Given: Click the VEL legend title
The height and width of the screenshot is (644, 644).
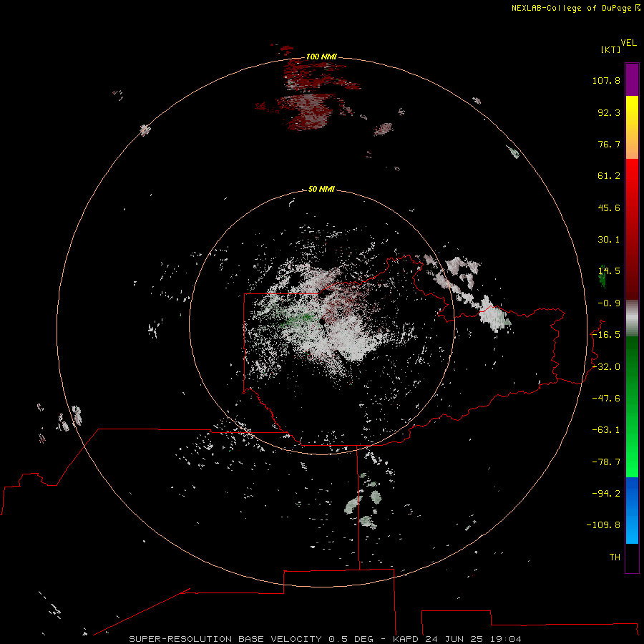Looking at the screenshot, I should coord(628,43).
